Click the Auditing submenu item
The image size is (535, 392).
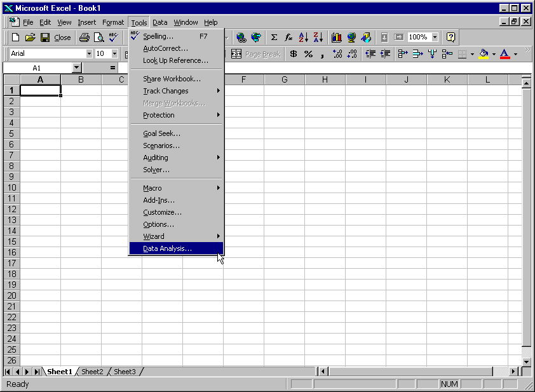coord(177,158)
